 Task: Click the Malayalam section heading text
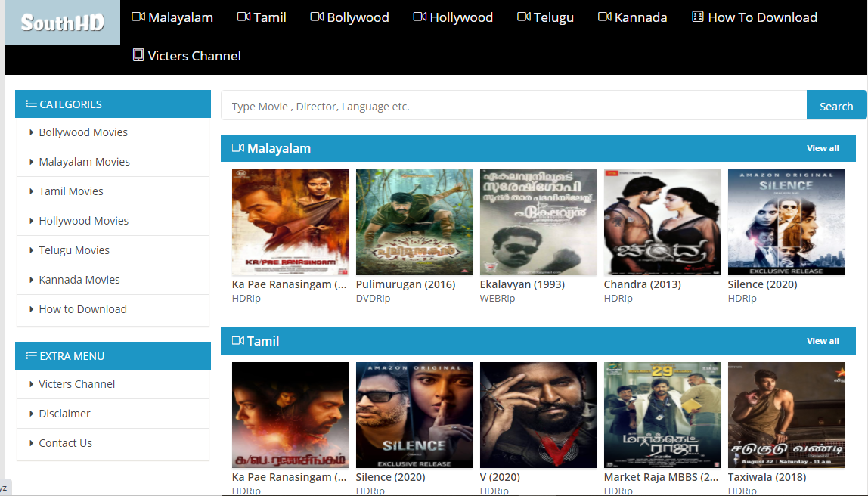click(x=279, y=148)
